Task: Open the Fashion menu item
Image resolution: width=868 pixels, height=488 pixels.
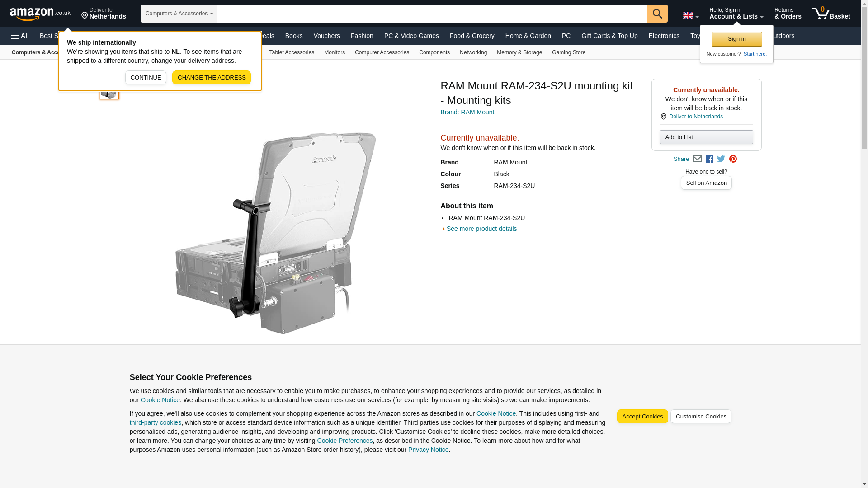Action: pos(362,36)
